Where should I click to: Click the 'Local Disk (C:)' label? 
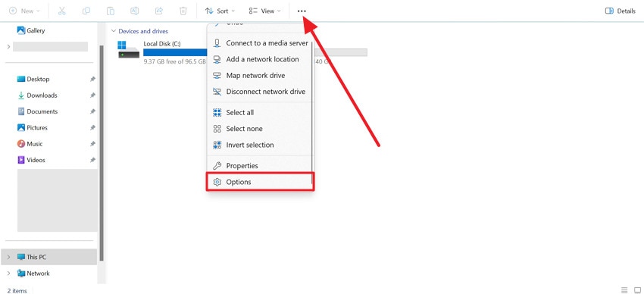(x=162, y=43)
